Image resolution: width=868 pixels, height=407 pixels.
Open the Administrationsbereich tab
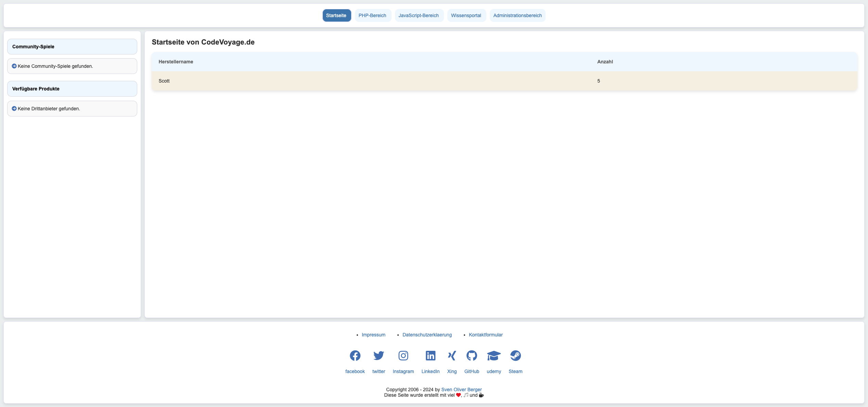point(517,15)
